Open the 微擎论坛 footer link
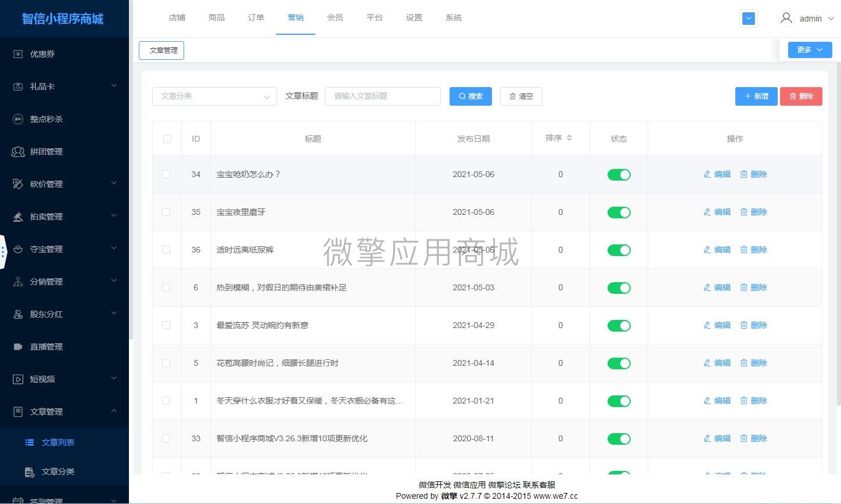Viewport: 841px width, 504px height. [x=504, y=485]
